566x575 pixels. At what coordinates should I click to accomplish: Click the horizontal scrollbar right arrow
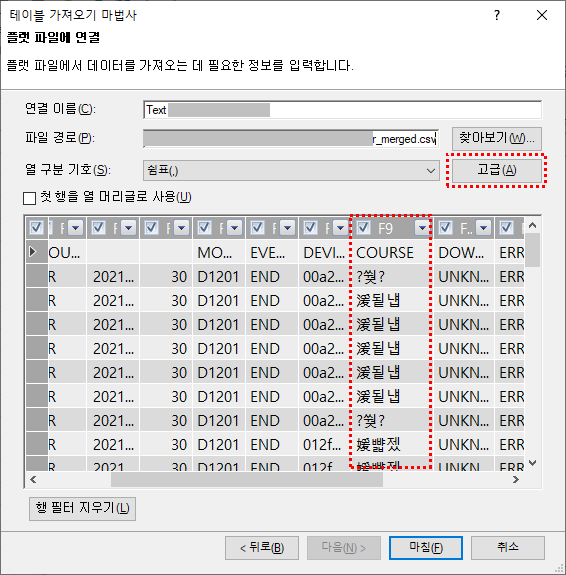tap(516, 479)
